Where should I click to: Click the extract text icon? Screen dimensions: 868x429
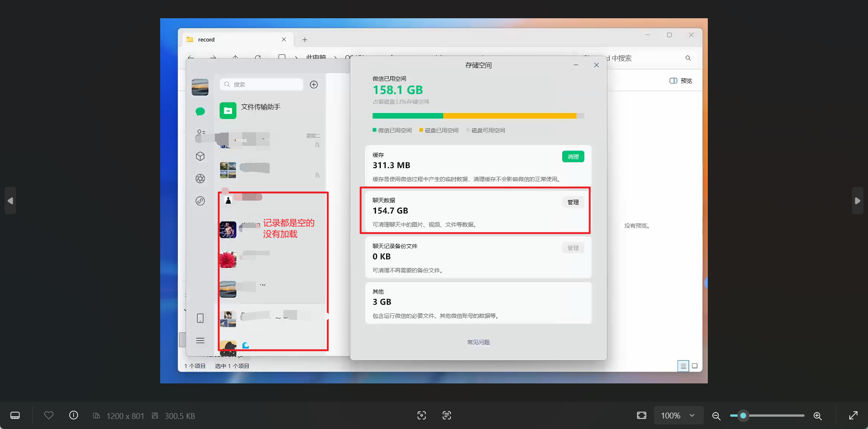(x=447, y=415)
